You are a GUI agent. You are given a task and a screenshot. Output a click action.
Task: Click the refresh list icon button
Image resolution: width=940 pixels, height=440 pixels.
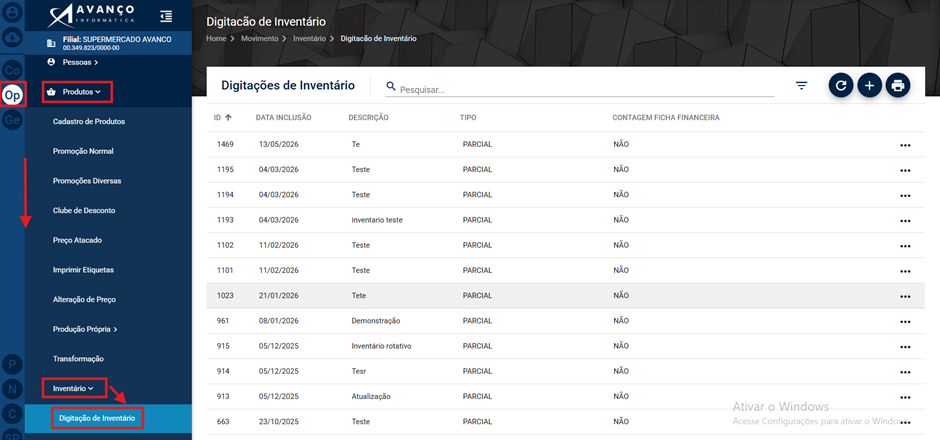point(841,86)
